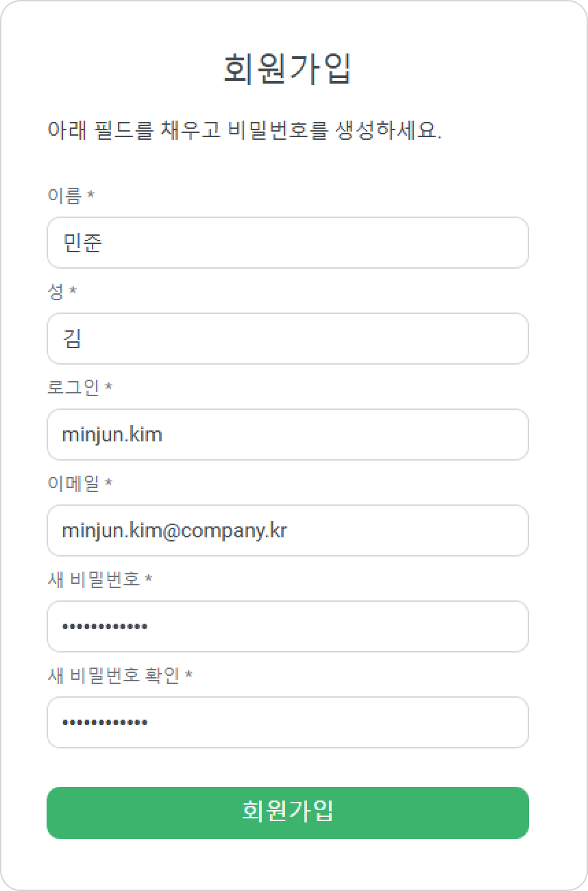Click into the 새 비밀번호 password field
The image size is (588, 891).
[x=288, y=626]
